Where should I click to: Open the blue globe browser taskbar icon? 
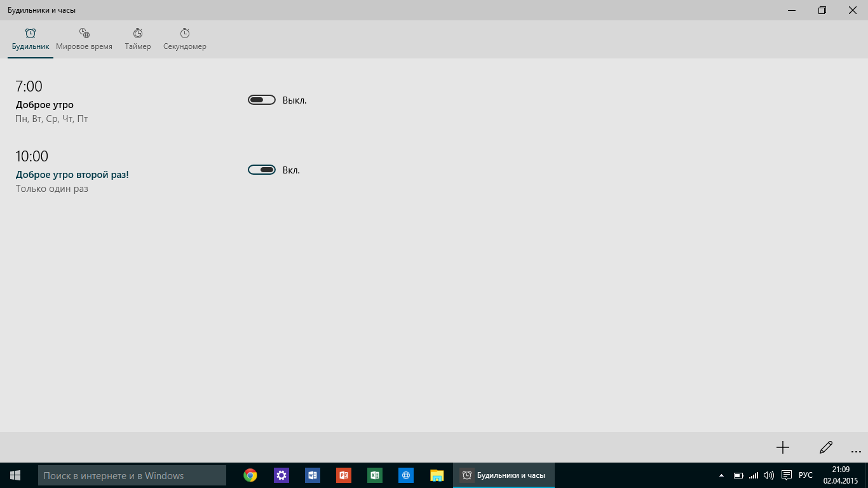(406, 475)
